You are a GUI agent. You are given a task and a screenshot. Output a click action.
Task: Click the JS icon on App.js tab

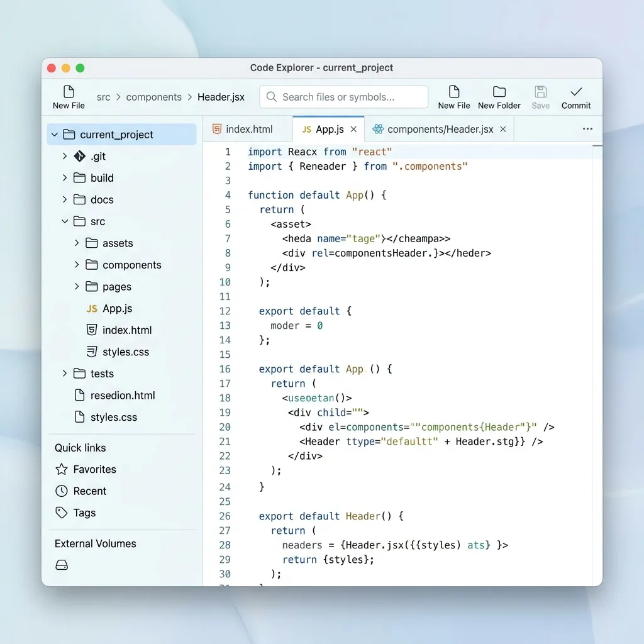pyautogui.click(x=306, y=130)
